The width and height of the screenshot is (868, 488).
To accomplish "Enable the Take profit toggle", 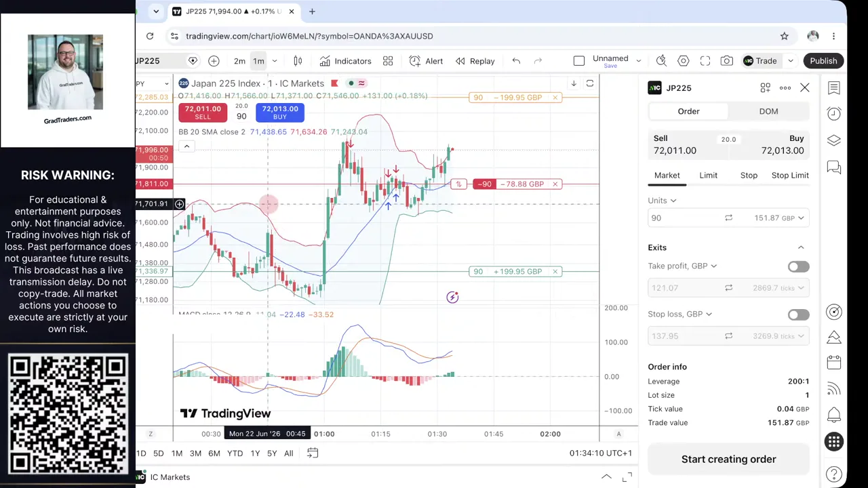I will [798, 266].
